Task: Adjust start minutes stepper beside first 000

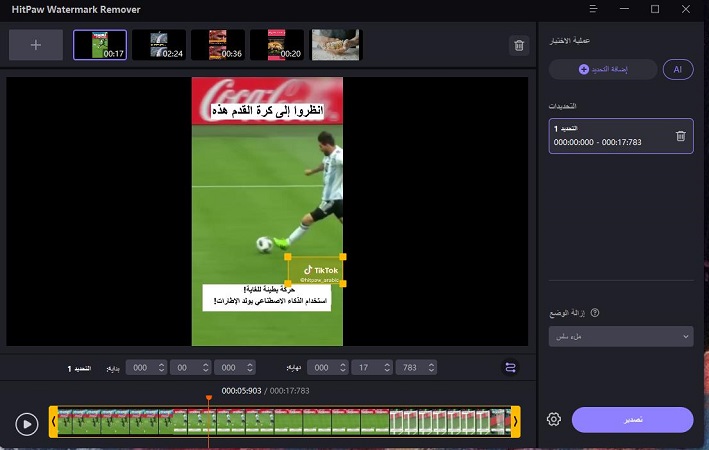Action: tap(161, 368)
